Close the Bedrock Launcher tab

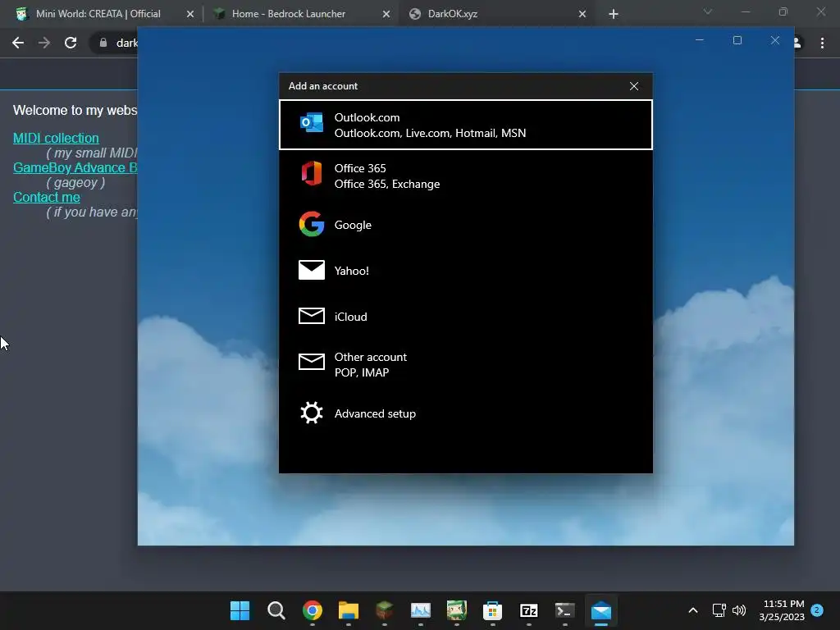pos(386,14)
